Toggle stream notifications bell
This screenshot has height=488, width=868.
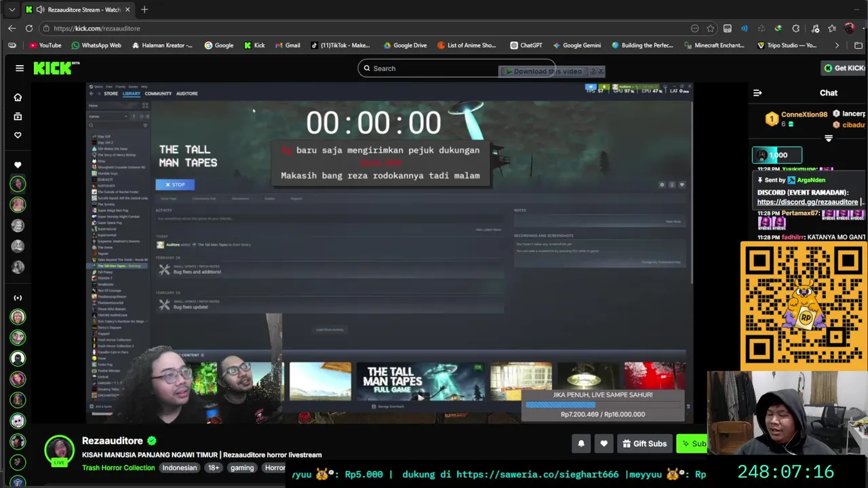pyautogui.click(x=580, y=444)
